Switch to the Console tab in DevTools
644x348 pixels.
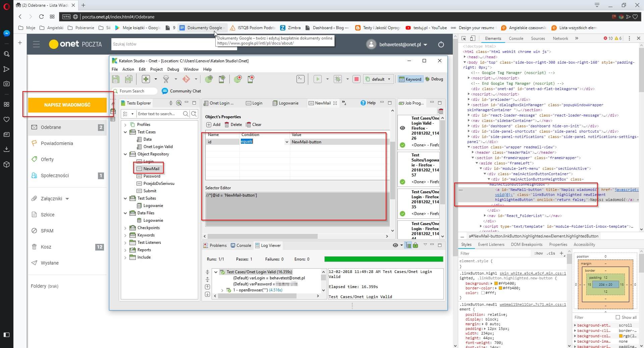pyautogui.click(x=516, y=39)
